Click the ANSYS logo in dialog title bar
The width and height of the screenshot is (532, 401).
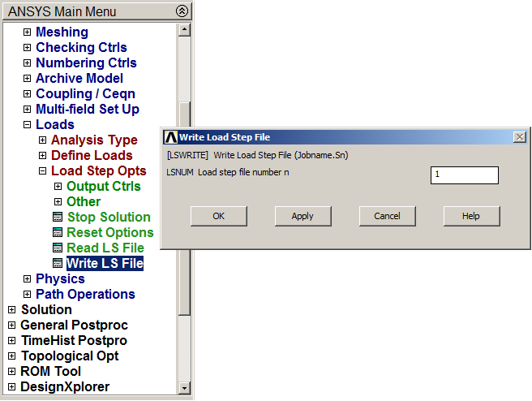point(170,137)
